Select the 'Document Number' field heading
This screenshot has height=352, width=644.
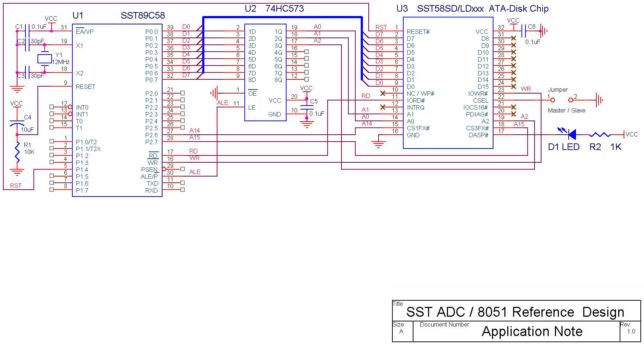pyautogui.click(x=444, y=324)
